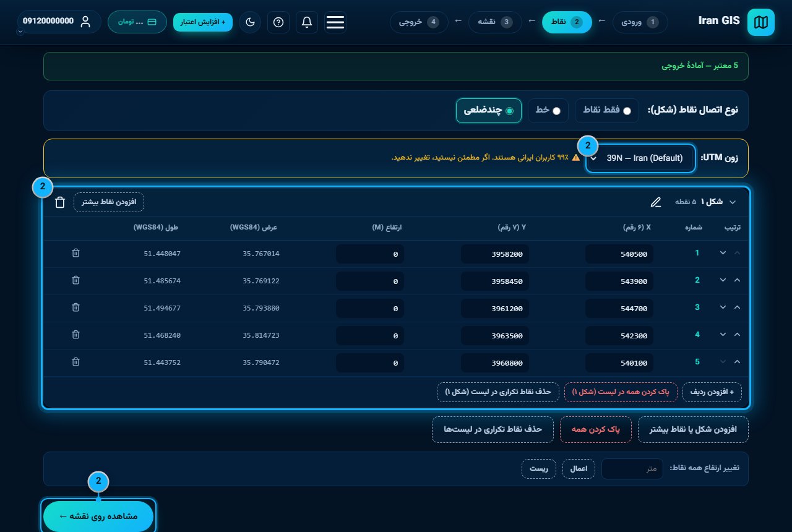792x532 pixels.
Task: Click the Iran GIS map logo icon
Action: click(760, 22)
